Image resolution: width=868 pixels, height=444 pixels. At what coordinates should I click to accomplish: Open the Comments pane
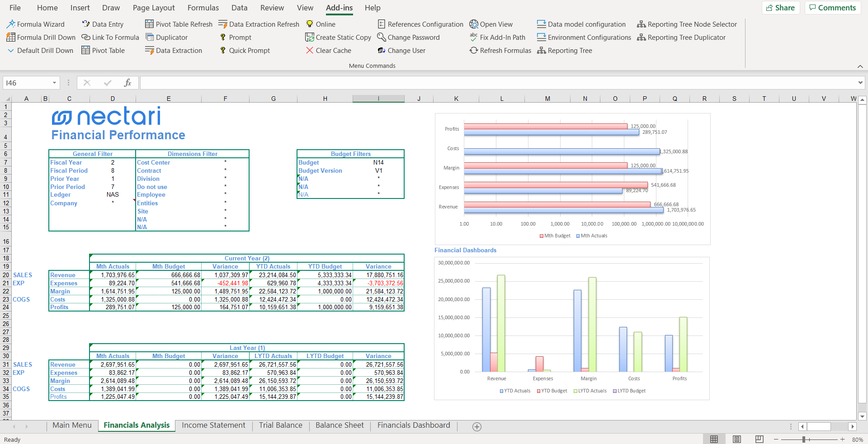tap(832, 8)
